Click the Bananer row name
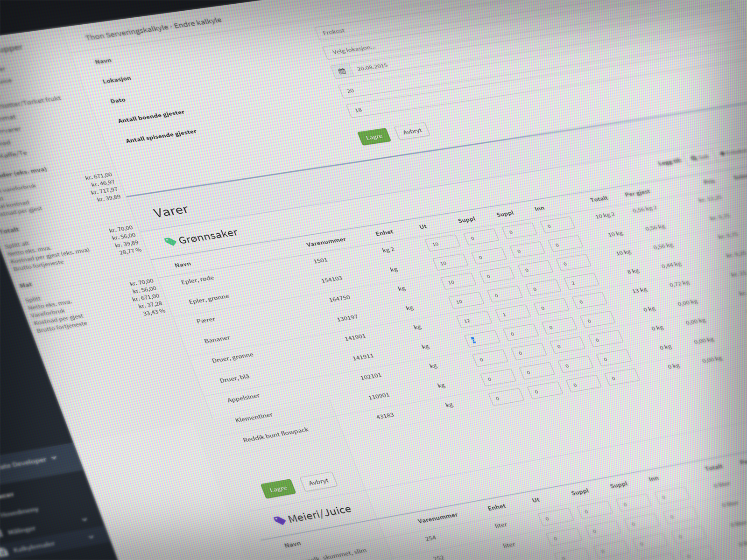 pos(217,339)
